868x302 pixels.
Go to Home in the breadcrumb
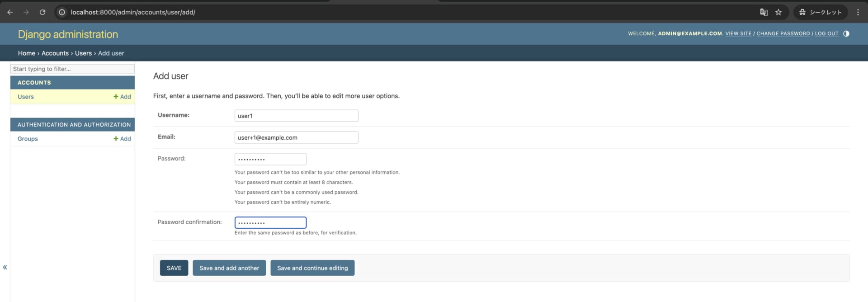click(27, 53)
